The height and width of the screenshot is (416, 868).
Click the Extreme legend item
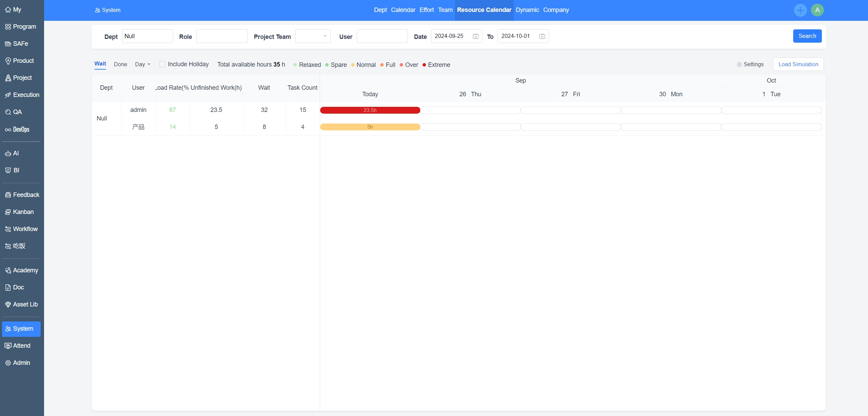(x=436, y=65)
